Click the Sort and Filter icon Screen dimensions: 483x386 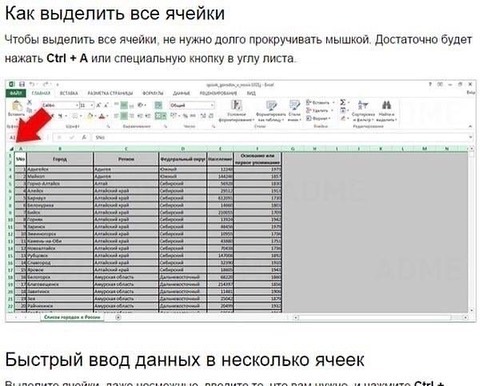pos(363,105)
